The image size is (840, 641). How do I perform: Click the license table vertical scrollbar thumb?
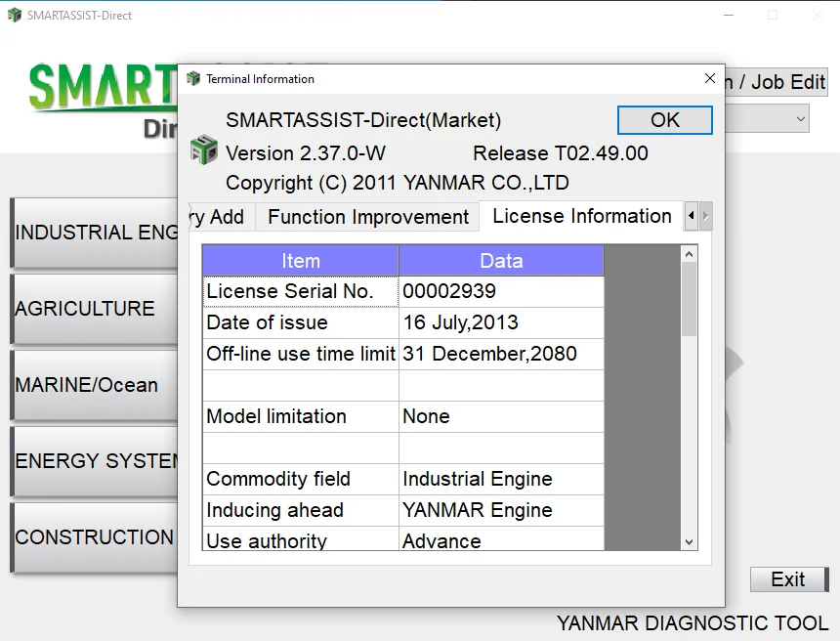690,298
